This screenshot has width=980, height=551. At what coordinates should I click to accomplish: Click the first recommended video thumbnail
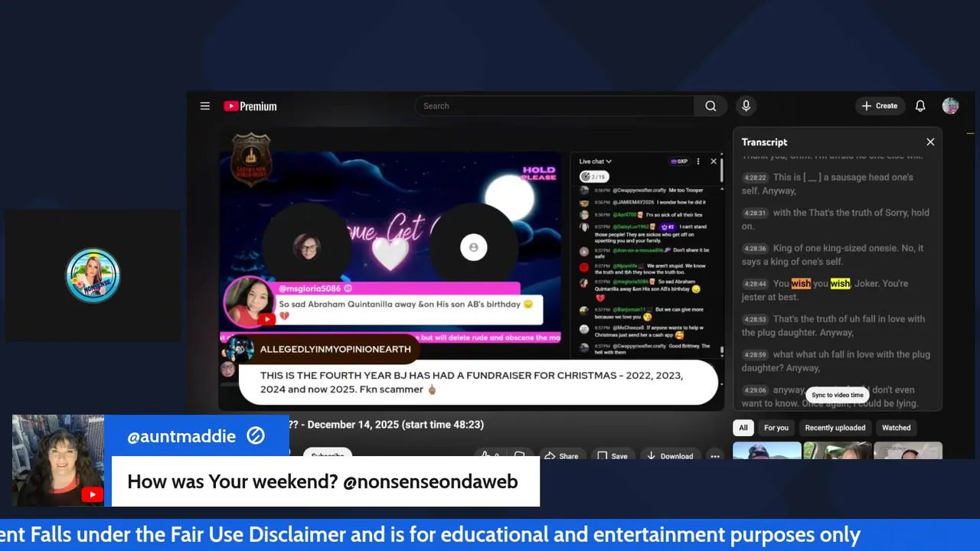pyautogui.click(x=766, y=451)
